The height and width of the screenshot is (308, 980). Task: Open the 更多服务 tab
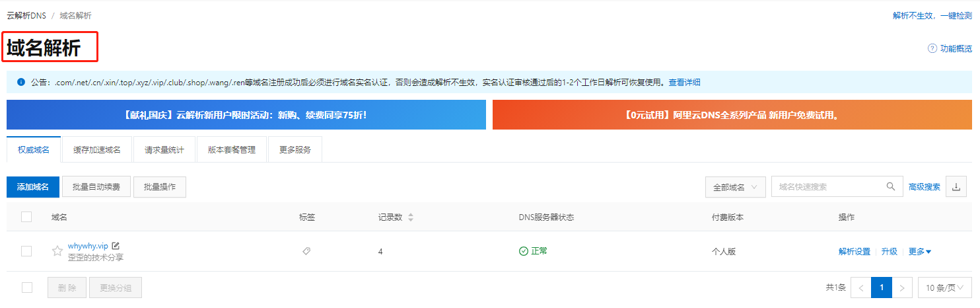click(295, 149)
